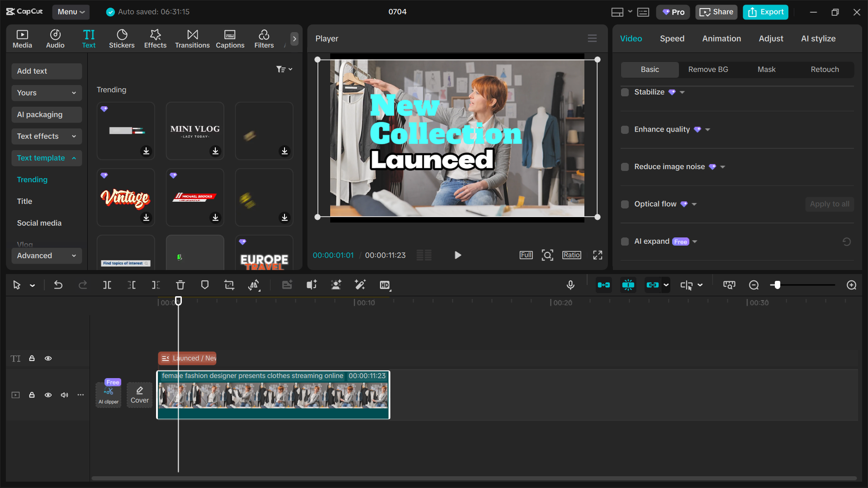The width and height of the screenshot is (868, 488).
Task: Click the Export button
Action: pos(765,12)
